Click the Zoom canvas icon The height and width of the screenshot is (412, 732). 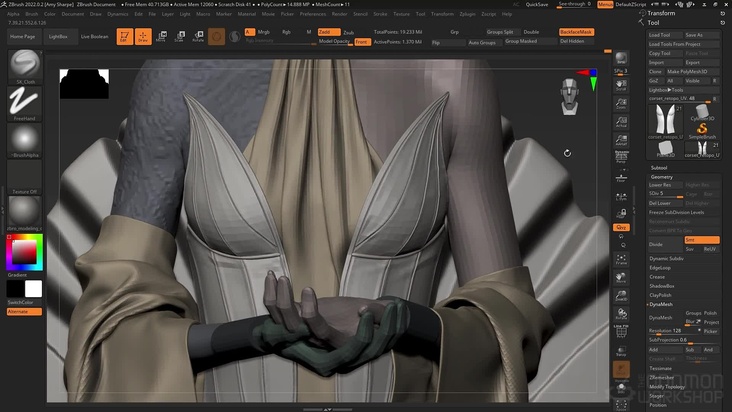click(621, 104)
